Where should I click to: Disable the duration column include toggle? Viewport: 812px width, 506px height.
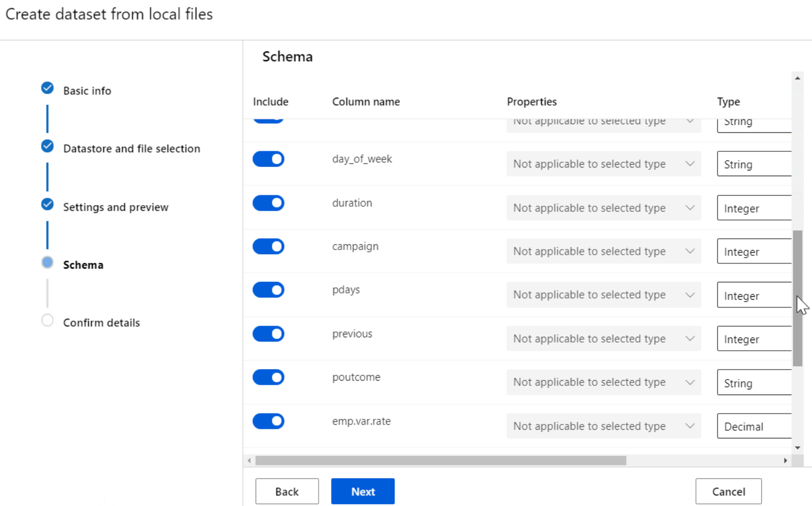[x=268, y=203]
